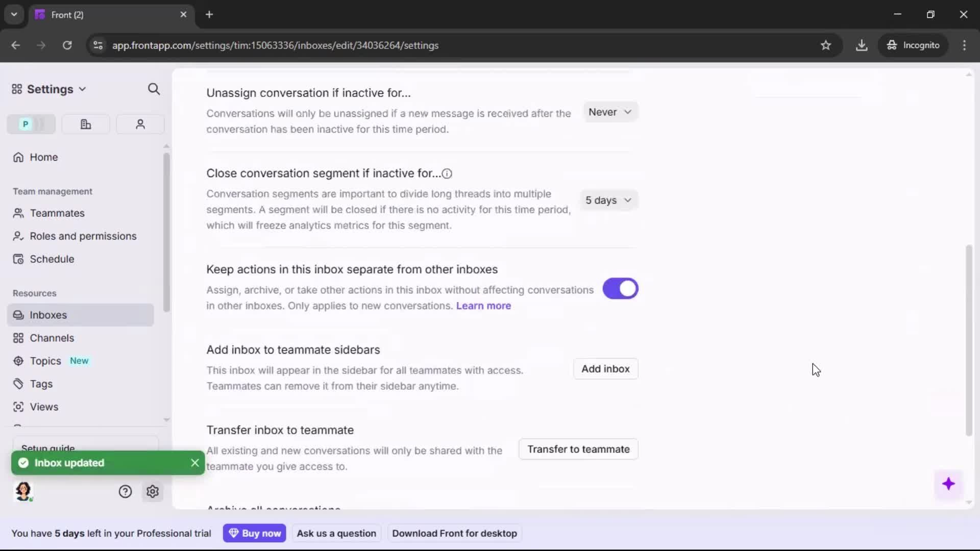The height and width of the screenshot is (551, 980).
Task: Open settings search
Action: click(x=154, y=89)
